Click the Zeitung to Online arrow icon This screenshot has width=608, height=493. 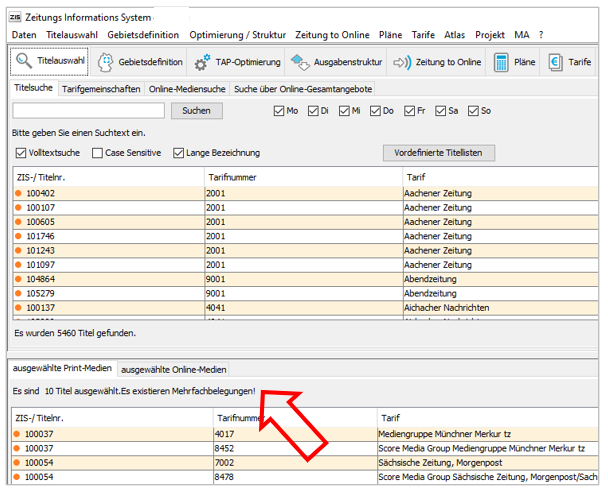pos(402,62)
